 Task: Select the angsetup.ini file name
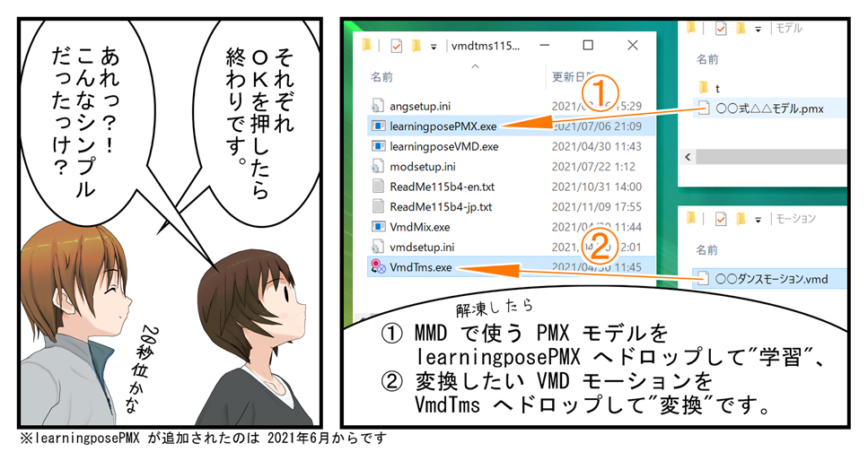(x=420, y=106)
